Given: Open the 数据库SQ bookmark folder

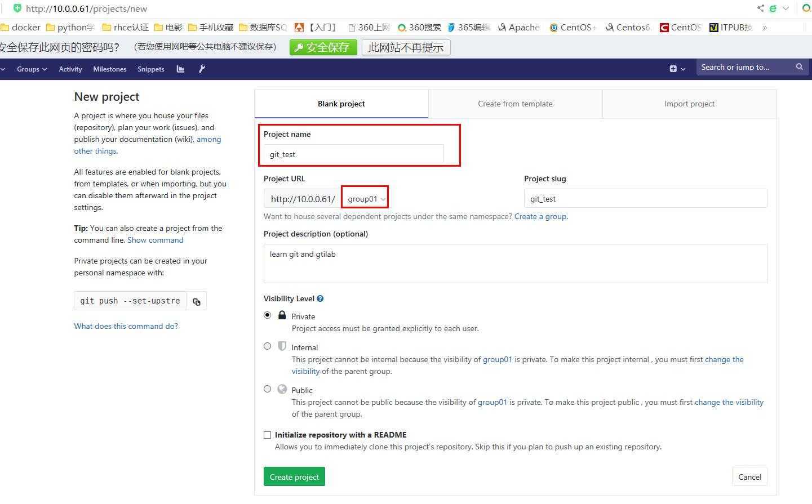Looking at the screenshot, I should [263, 27].
